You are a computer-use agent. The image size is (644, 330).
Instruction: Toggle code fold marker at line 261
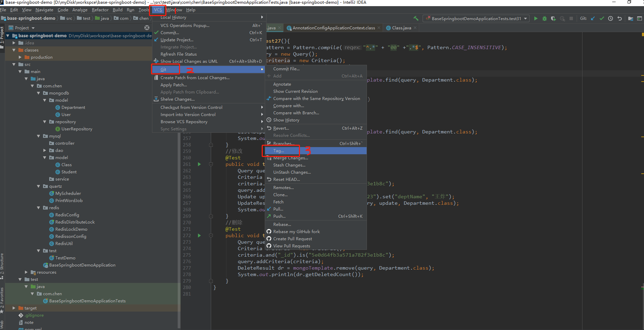(x=211, y=164)
